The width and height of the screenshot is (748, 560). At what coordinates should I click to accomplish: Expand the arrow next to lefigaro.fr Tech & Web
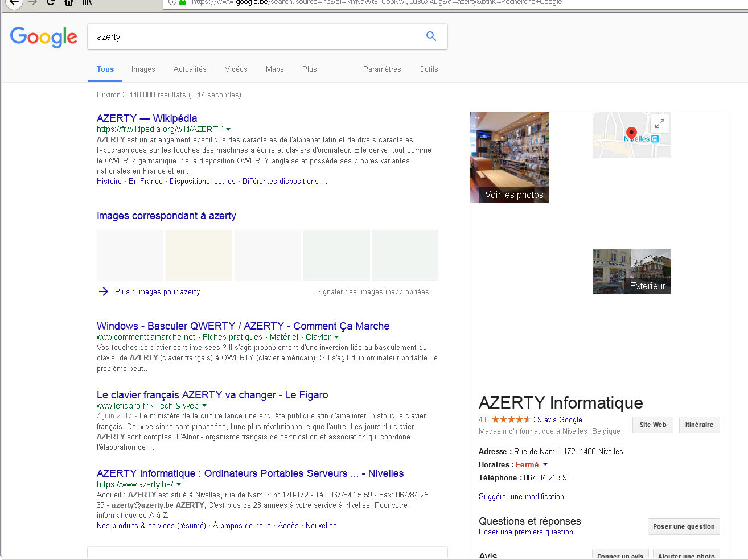(x=204, y=406)
